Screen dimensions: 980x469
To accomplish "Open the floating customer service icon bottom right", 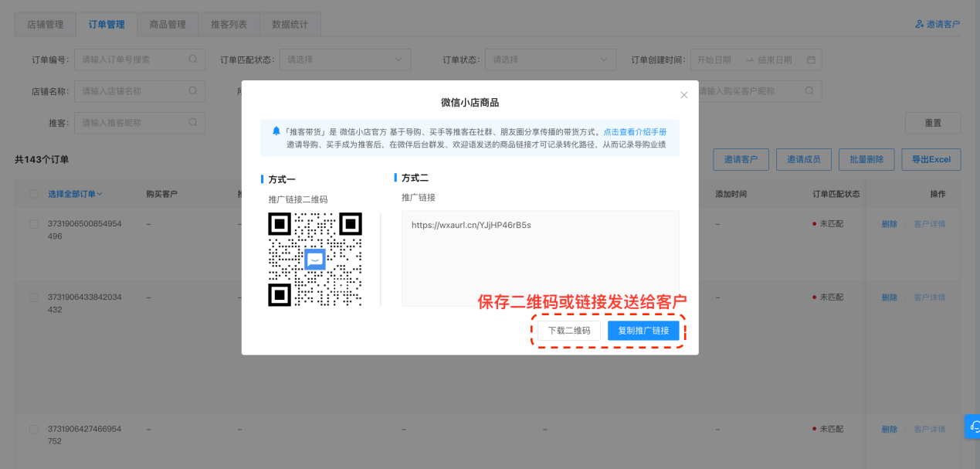I will [972, 426].
